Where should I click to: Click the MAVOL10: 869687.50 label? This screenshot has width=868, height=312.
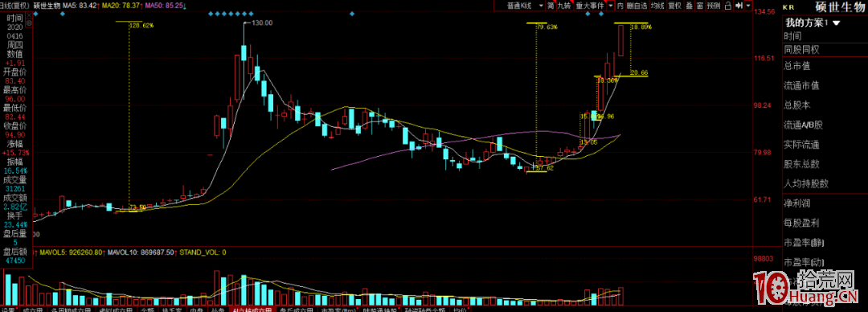[141, 252]
